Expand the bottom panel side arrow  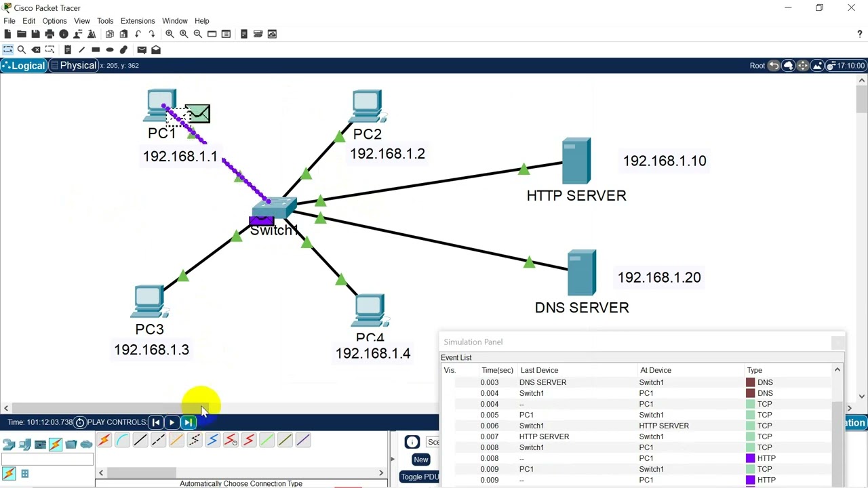pos(392,459)
